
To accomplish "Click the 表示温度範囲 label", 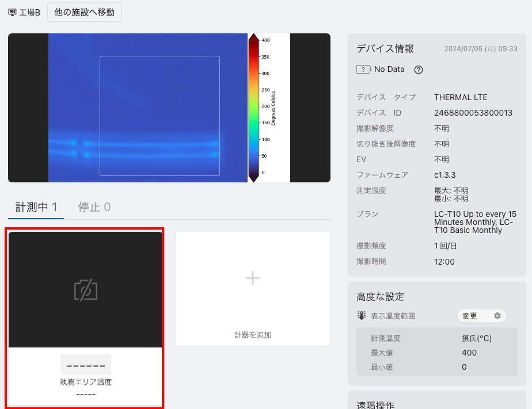I will 393,316.
